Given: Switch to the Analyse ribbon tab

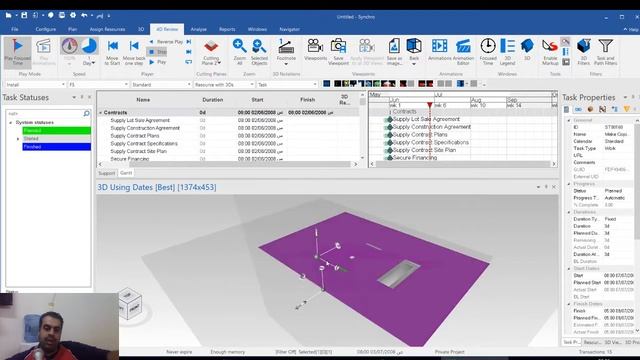Looking at the screenshot, I should pos(198,29).
